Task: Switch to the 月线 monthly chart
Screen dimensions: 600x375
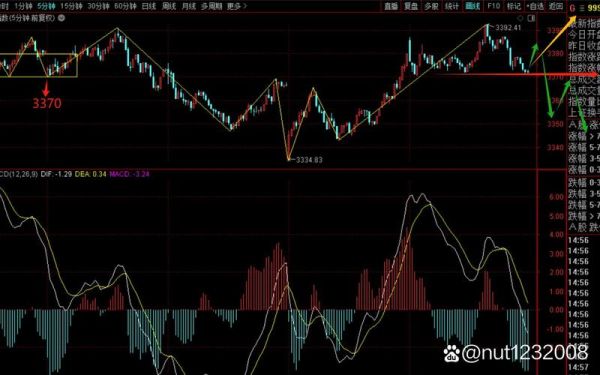Action: click(x=189, y=6)
